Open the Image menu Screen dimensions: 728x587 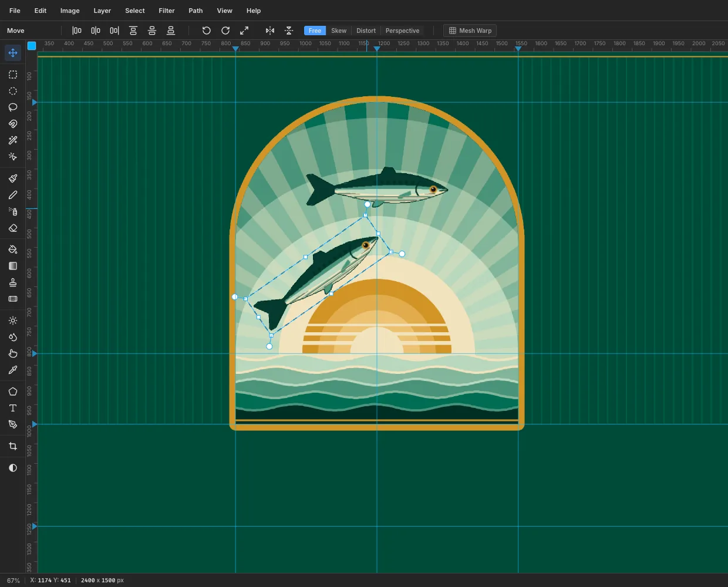click(x=70, y=11)
